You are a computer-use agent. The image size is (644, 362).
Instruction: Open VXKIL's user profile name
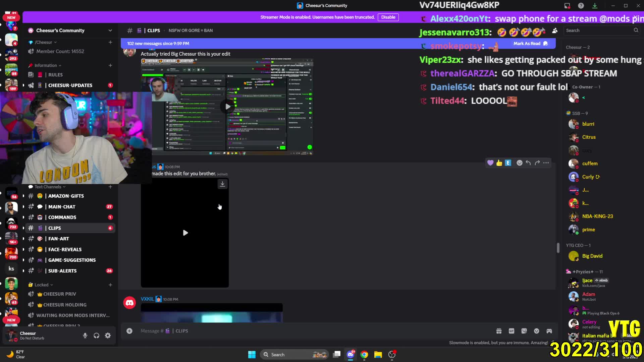[147, 299]
